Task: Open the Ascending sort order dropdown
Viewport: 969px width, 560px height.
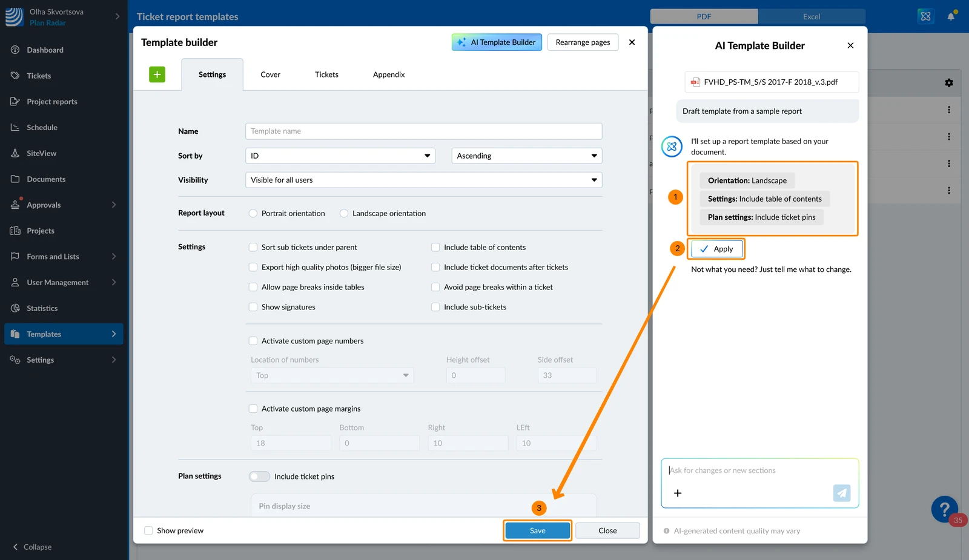Action: pos(527,156)
